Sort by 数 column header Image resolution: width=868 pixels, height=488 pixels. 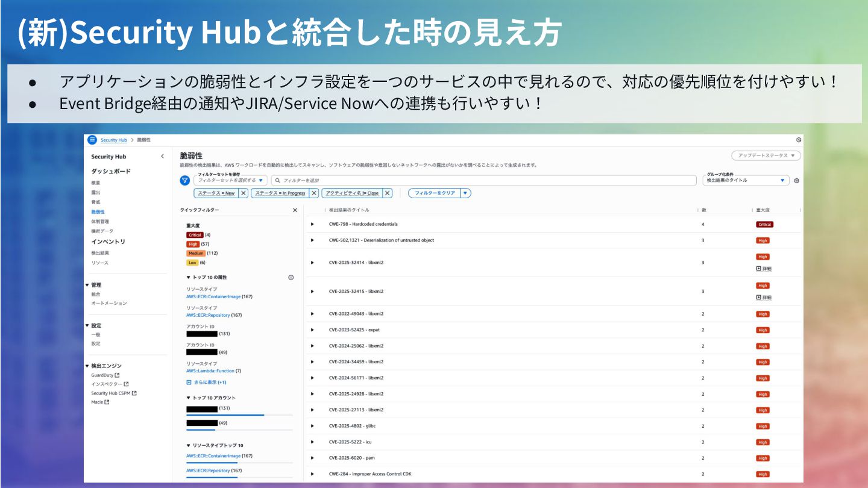pos(704,210)
